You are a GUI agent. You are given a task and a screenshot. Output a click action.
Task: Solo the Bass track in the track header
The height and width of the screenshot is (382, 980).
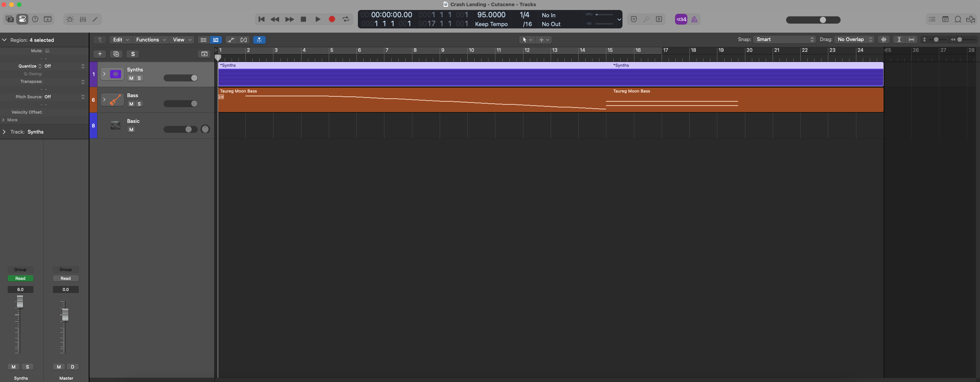139,104
